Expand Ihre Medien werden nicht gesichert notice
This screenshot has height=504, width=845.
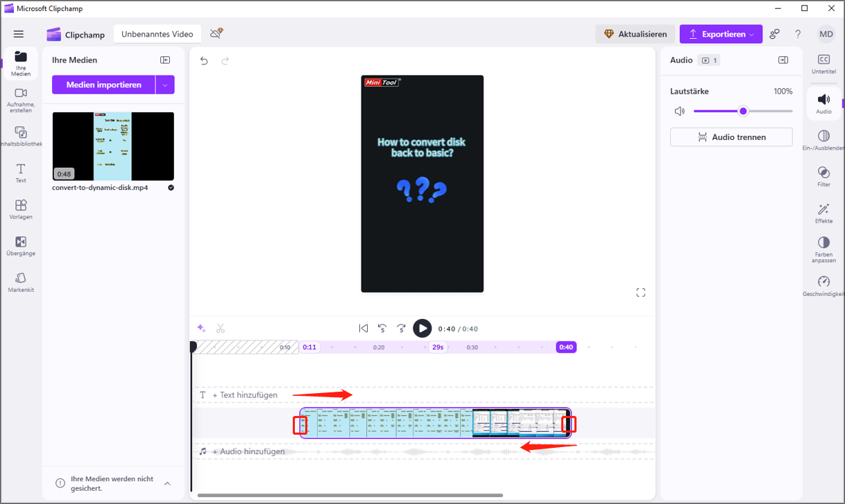coord(167,483)
